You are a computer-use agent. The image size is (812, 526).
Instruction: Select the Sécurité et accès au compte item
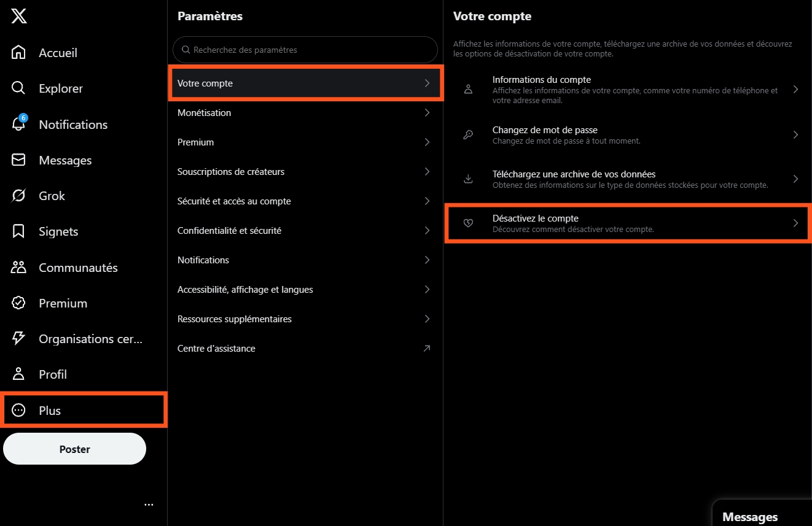point(305,201)
